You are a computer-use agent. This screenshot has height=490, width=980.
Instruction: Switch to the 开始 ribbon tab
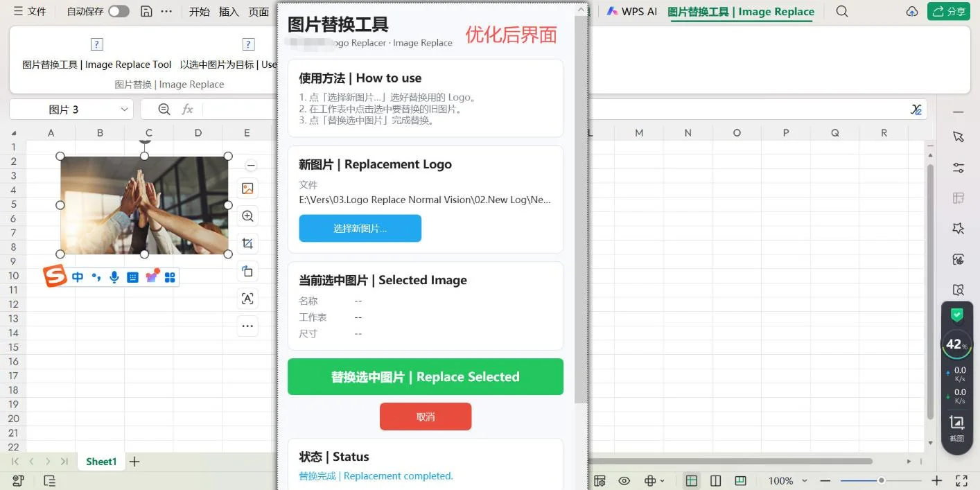click(x=200, y=12)
